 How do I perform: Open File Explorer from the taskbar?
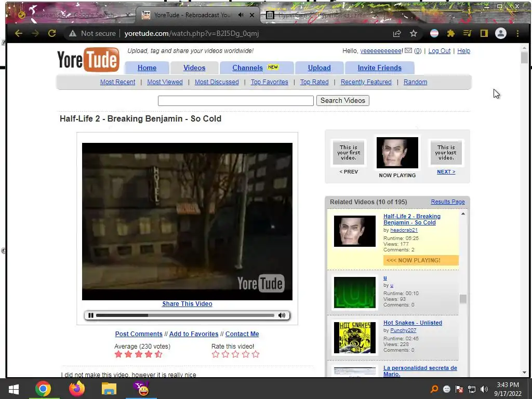(x=109, y=389)
